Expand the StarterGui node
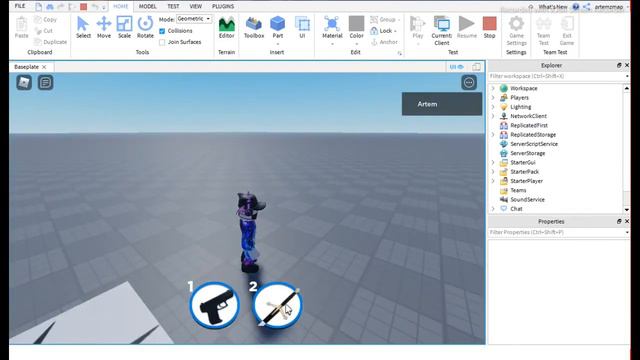This screenshot has width=640, height=360. pyautogui.click(x=493, y=162)
